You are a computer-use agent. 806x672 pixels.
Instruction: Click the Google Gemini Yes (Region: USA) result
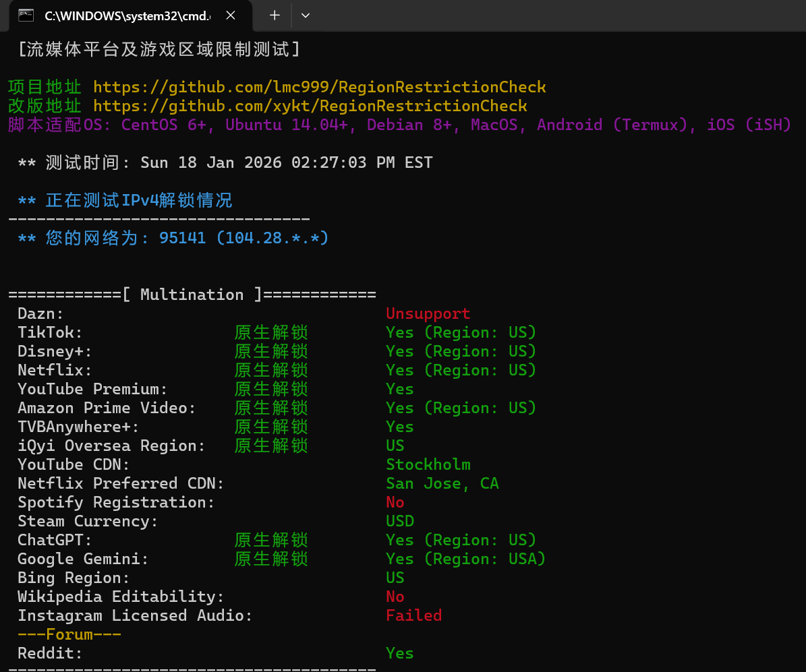pos(465,559)
